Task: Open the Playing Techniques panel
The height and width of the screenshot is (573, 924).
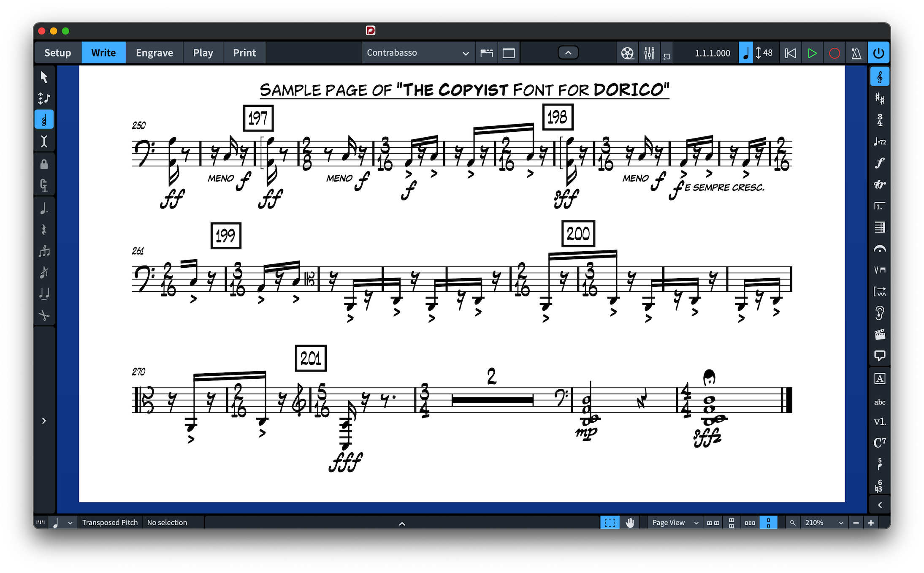Action: pyautogui.click(x=880, y=270)
